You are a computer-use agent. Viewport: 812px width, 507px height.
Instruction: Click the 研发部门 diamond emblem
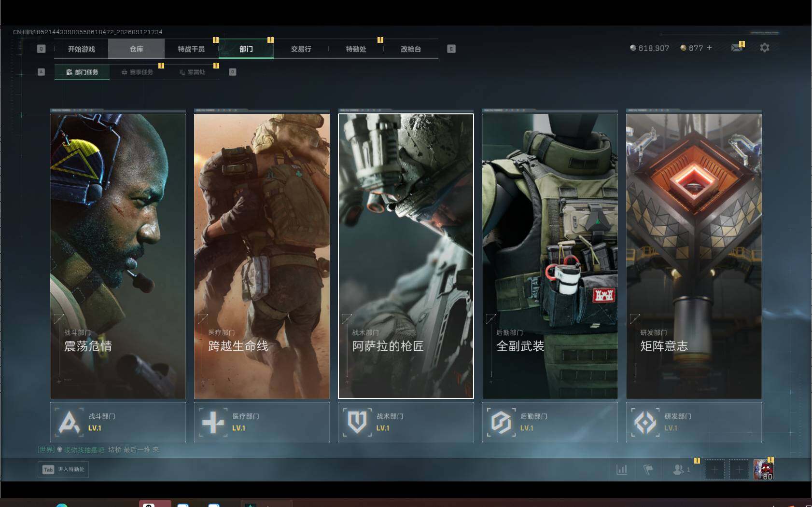[645, 422]
